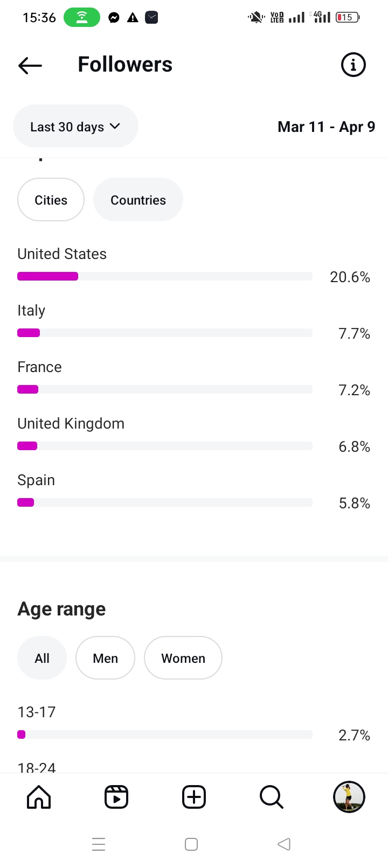Tap the Android system back triangle
The height and width of the screenshot is (868, 388).
[284, 844]
